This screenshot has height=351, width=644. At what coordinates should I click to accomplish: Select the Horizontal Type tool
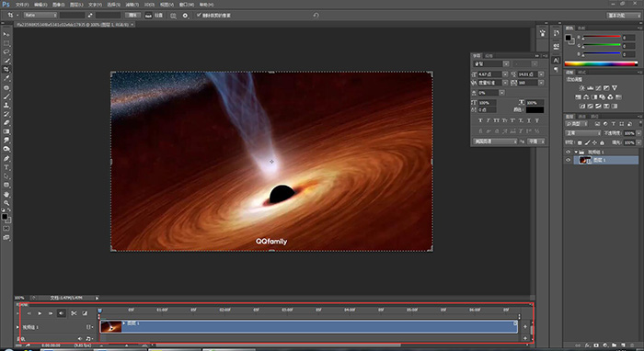[6, 167]
